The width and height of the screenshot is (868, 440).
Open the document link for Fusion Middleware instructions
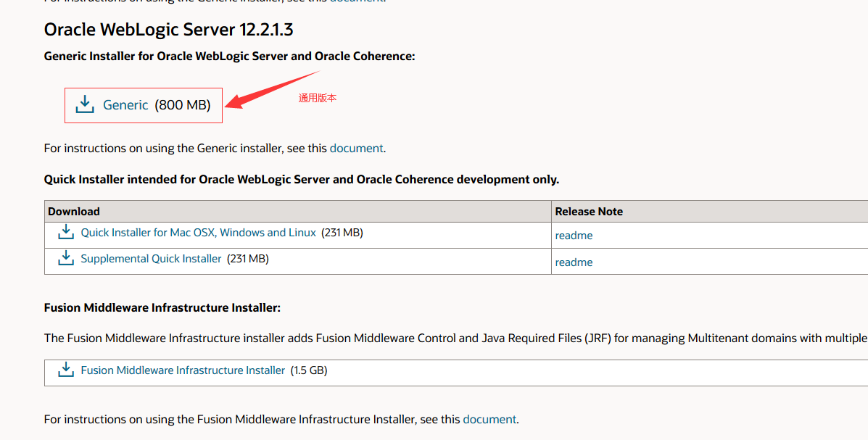tap(489, 419)
